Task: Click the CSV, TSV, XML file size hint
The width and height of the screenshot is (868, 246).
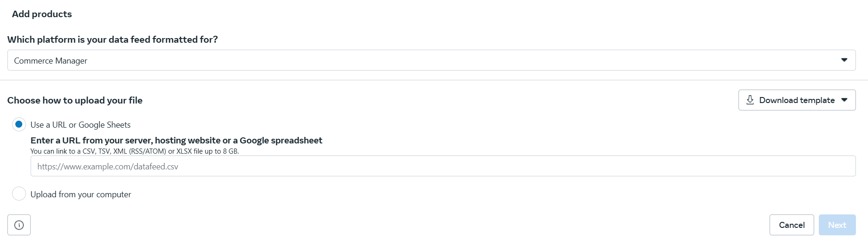Action: [x=135, y=151]
